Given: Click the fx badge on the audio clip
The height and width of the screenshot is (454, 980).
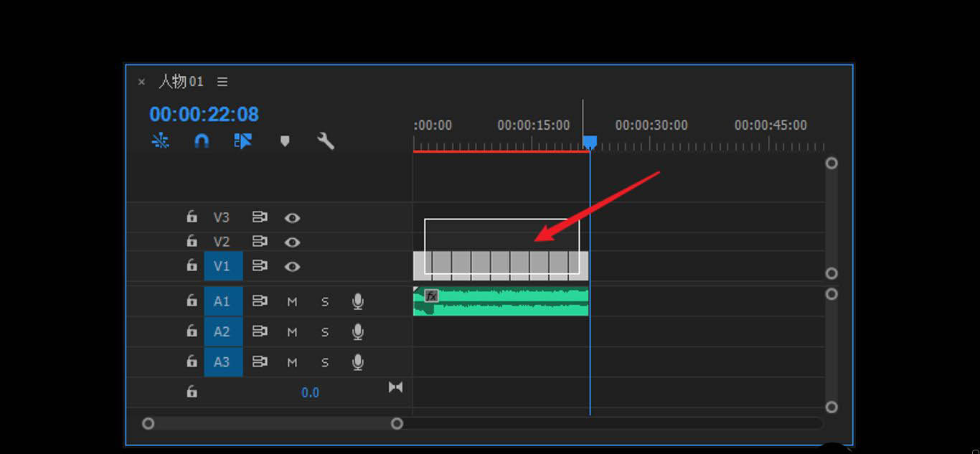Looking at the screenshot, I should tap(431, 295).
